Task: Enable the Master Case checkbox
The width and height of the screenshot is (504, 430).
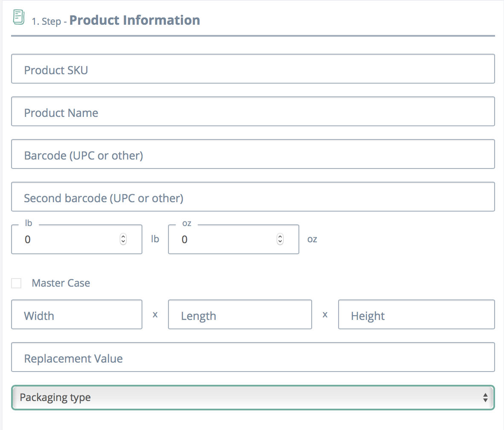Action: pyautogui.click(x=16, y=283)
